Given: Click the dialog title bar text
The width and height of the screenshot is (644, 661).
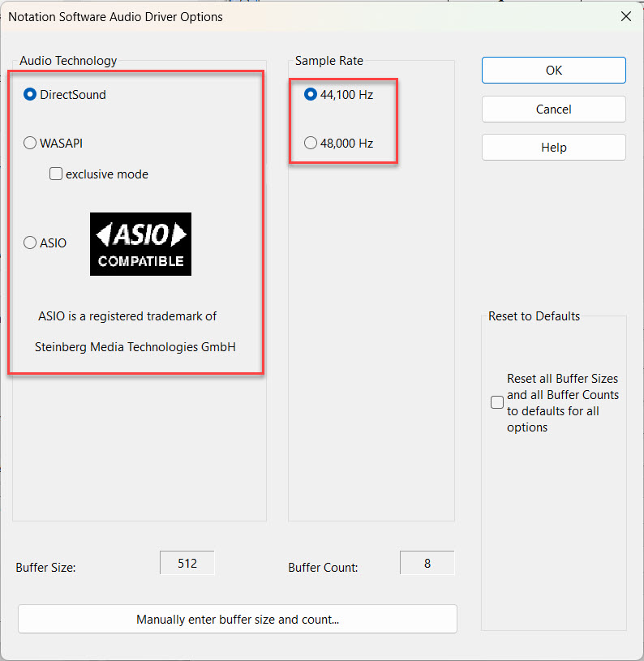Looking at the screenshot, I should coord(115,16).
